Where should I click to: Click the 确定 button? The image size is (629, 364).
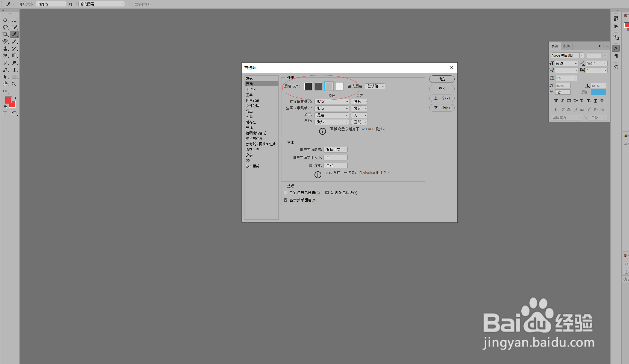442,79
